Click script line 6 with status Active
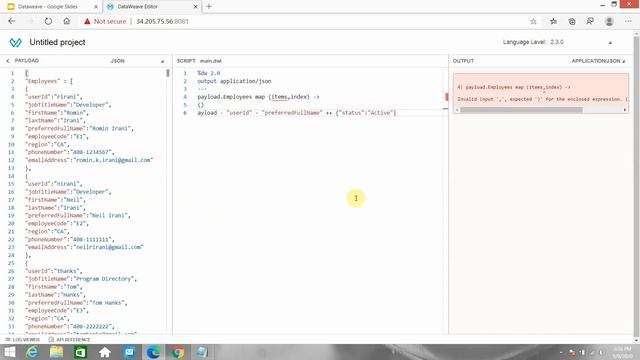The width and height of the screenshot is (640, 360). (297, 113)
